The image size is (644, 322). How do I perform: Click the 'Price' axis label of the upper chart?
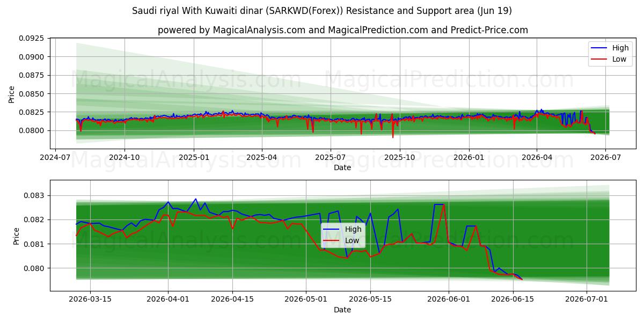pyautogui.click(x=12, y=94)
